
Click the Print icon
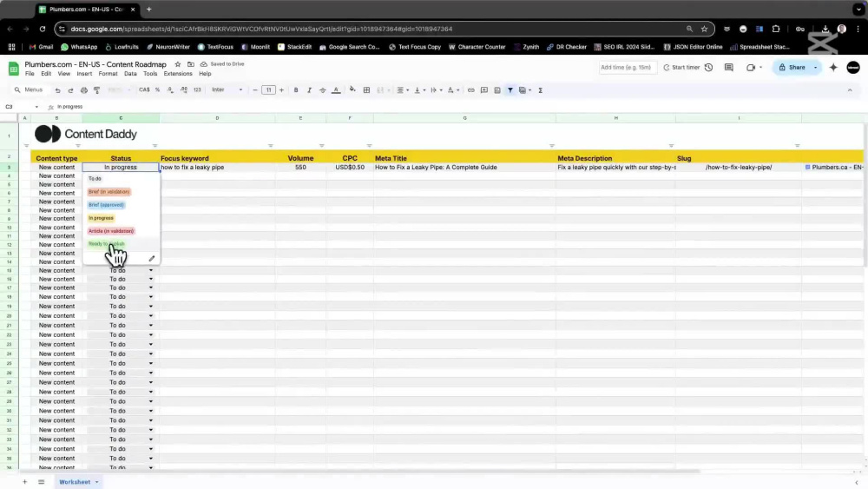click(x=83, y=90)
